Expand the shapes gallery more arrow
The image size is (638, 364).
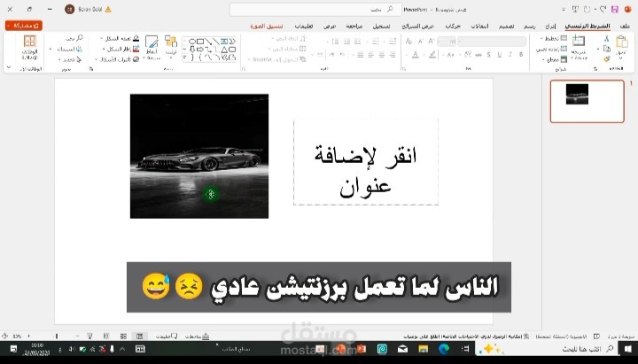184,58
